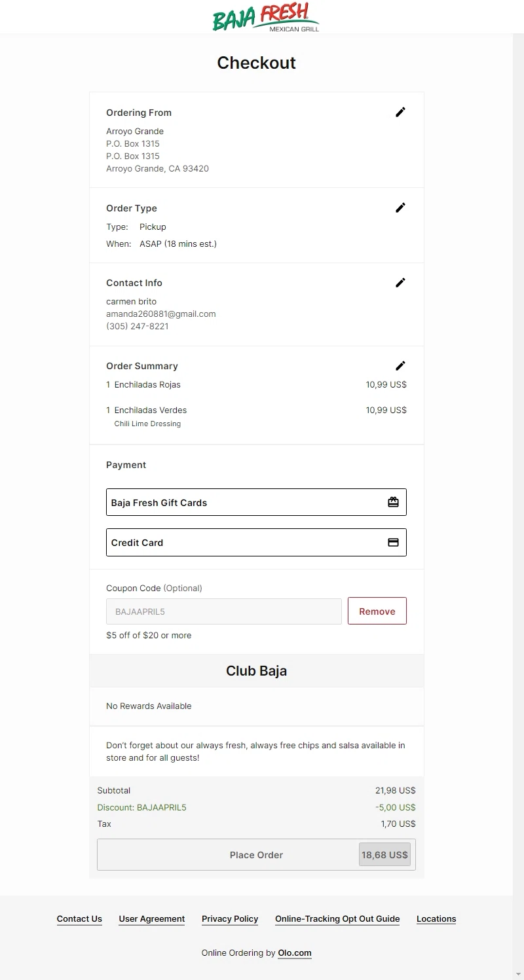Viewport: 524px width, 980px height.
Task: Edit the Ordering From location pencil icon
Action: (x=400, y=112)
